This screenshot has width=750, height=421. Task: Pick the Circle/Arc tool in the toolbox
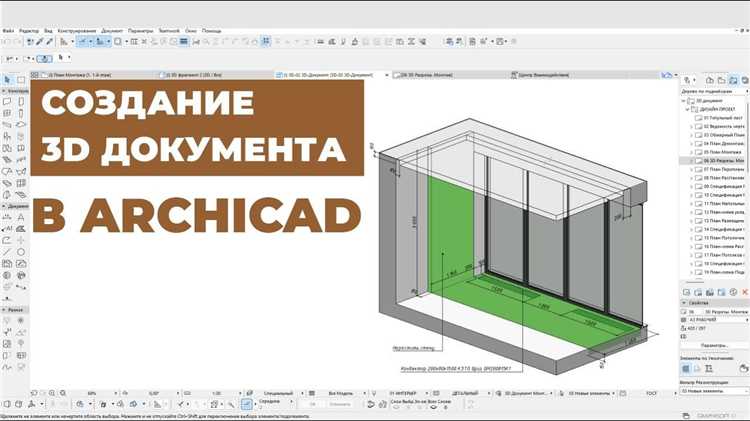(x=21, y=252)
